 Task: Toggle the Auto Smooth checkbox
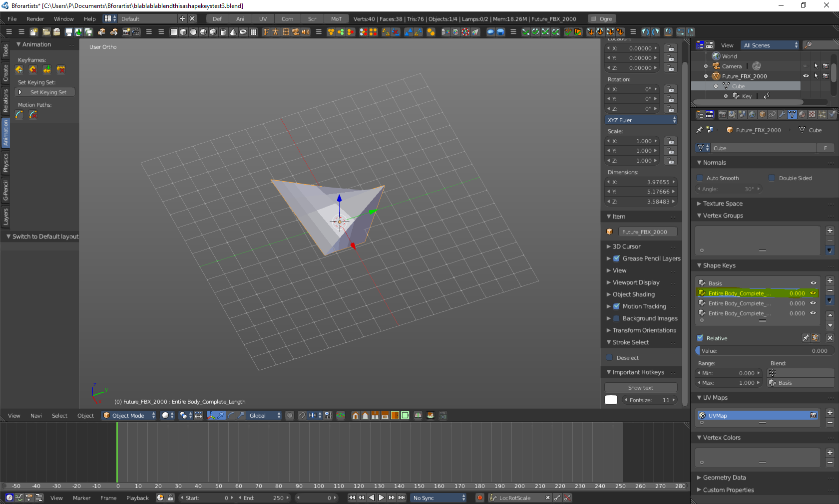click(x=700, y=178)
